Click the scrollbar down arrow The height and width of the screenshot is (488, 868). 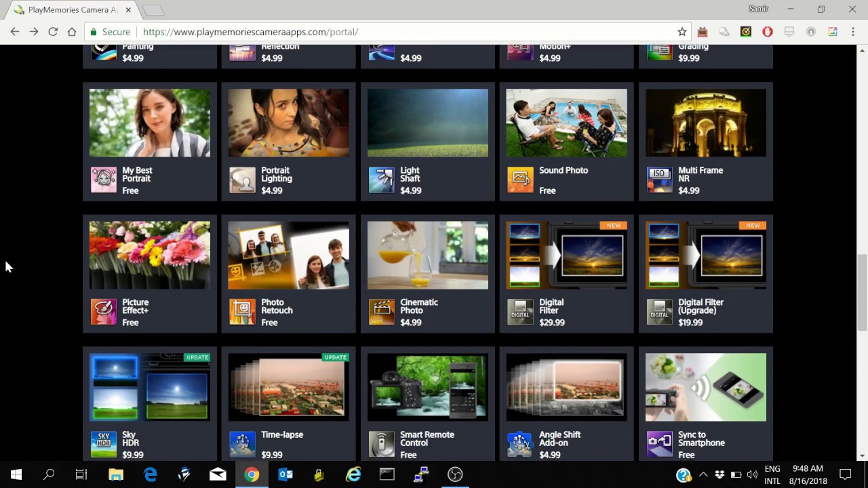863,455
